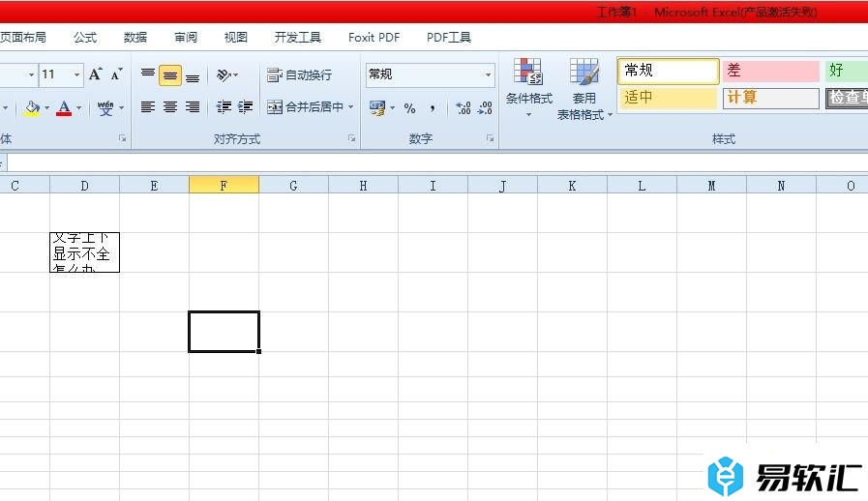The width and height of the screenshot is (868, 501).
Task: Select the 好 cell style
Action: tap(846, 71)
